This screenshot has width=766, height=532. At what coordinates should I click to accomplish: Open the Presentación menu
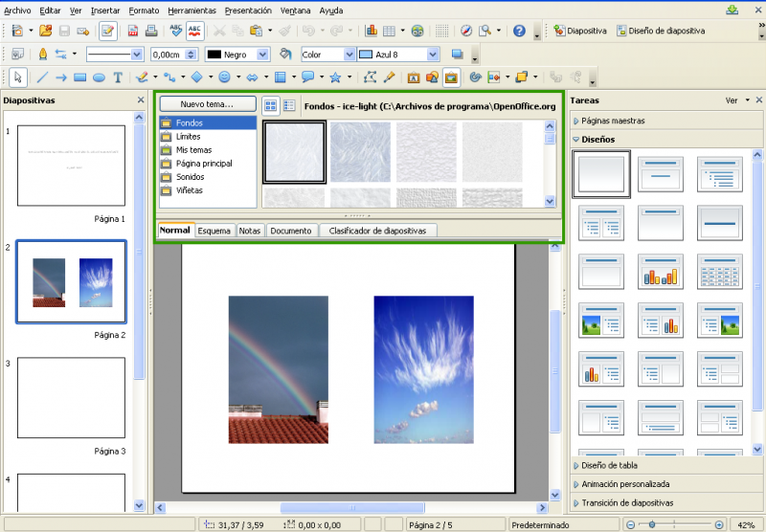pyautogui.click(x=248, y=11)
